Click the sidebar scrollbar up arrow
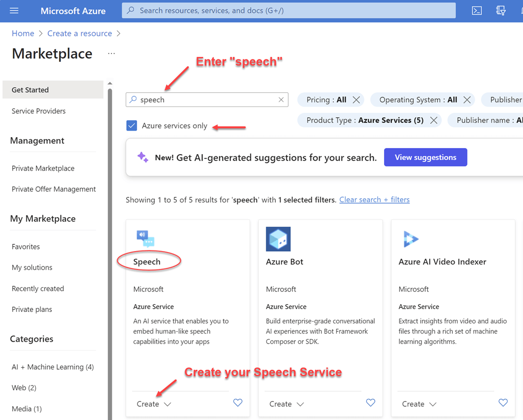 [110, 83]
